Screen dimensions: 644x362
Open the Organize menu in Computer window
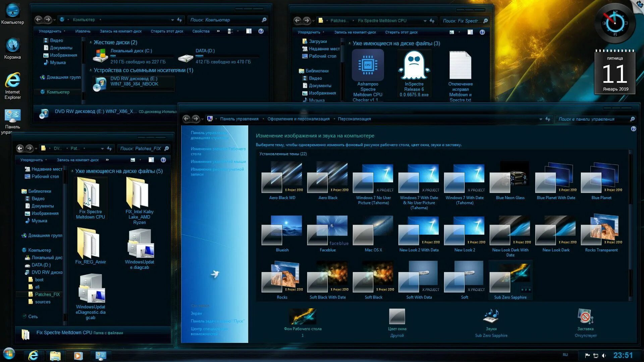(x=50, y=31)
